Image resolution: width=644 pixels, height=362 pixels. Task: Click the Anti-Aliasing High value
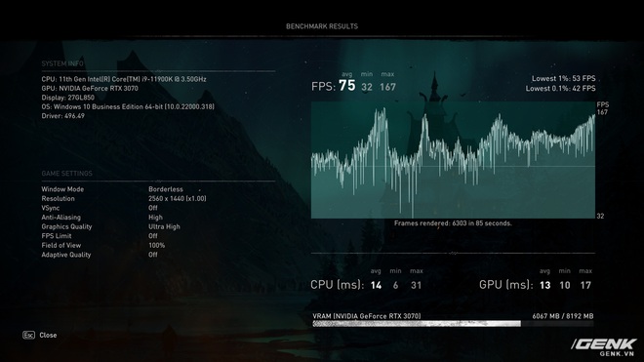point(156,218)
